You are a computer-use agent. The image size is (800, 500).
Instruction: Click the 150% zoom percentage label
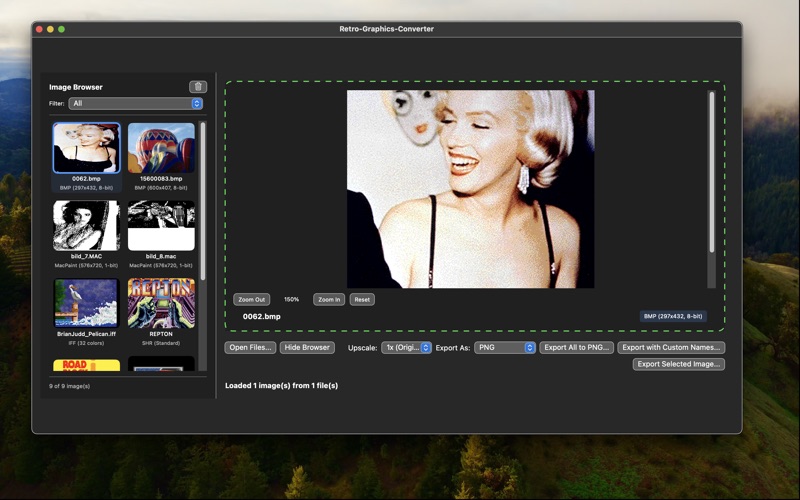(291, 299)
